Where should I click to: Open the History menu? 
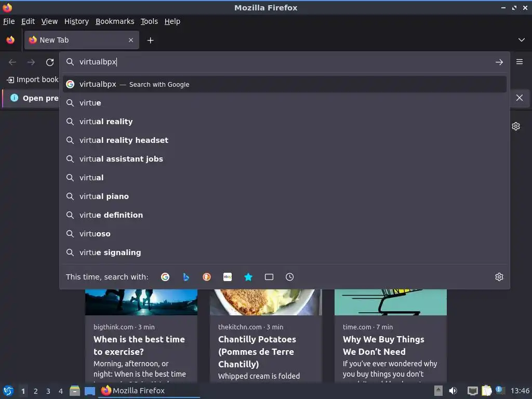coord(77,21)
